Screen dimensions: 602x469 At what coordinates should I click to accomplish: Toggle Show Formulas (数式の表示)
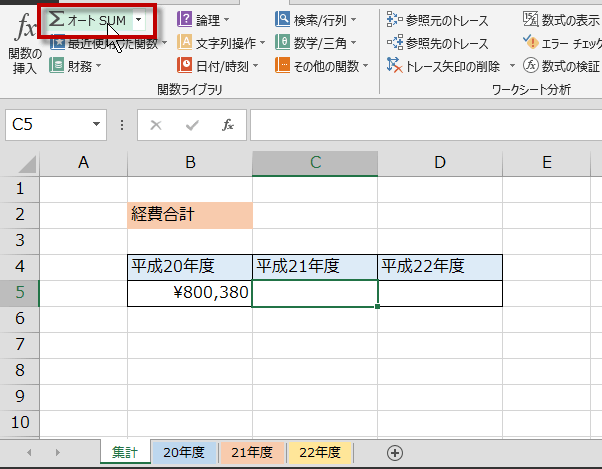coord(561,20)
